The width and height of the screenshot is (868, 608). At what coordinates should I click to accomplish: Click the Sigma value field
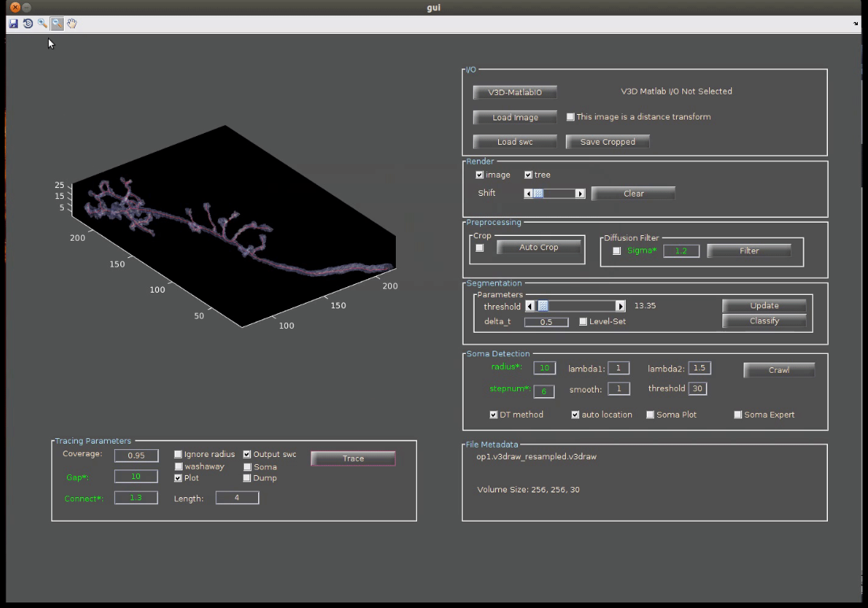[681, 251]
